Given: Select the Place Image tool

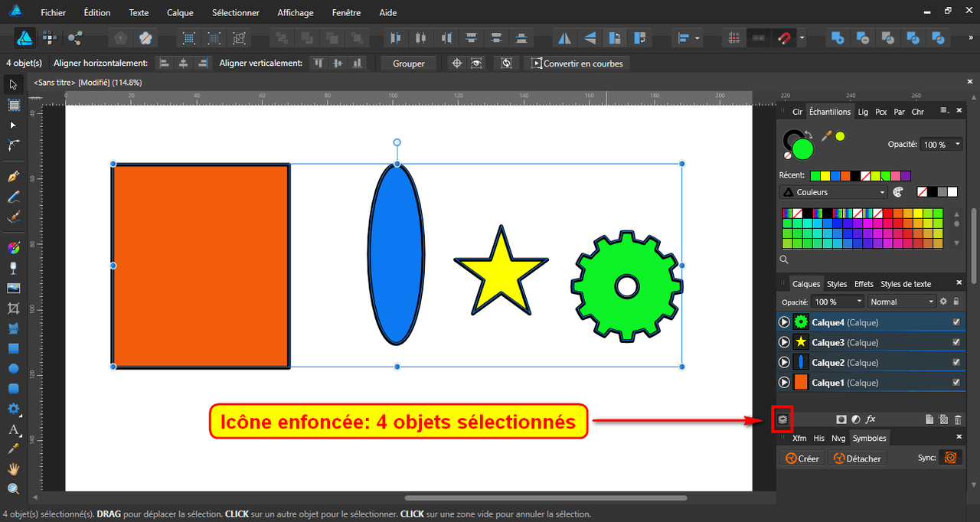Looking at the screenshot, I should point(13,289).
